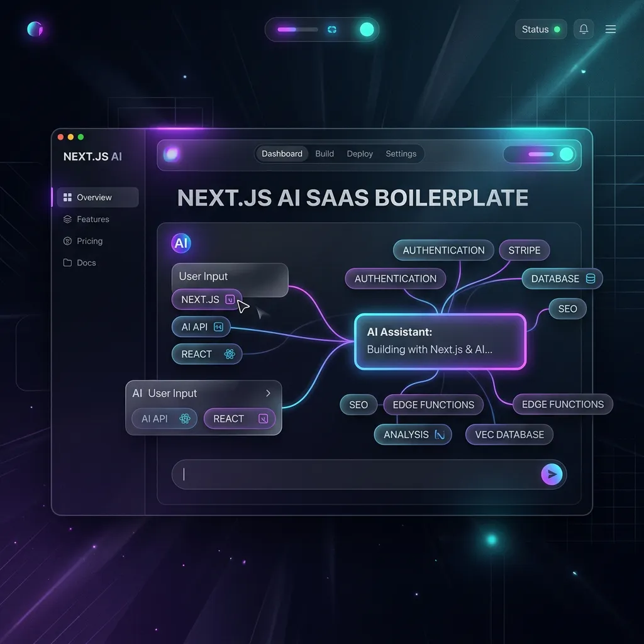Click the Overview grid icon
This screenshot has height=644, width=644.
click(x=67, y=197)
